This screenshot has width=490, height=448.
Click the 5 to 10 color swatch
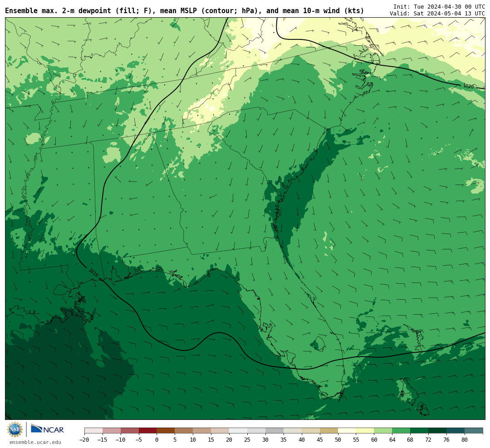[184, 431]
